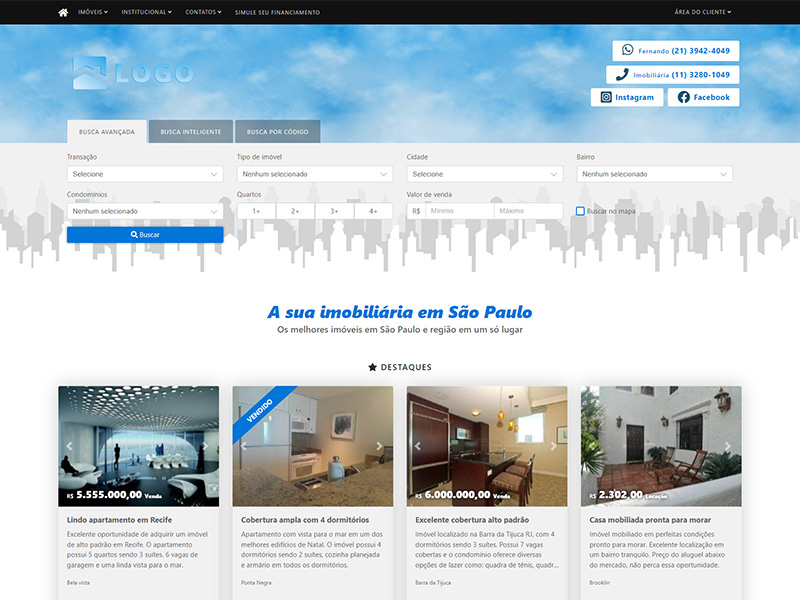Click the phone icon beside Imobiliária number
This screenshot has width=800, height=600.
[x=622, y=74]
